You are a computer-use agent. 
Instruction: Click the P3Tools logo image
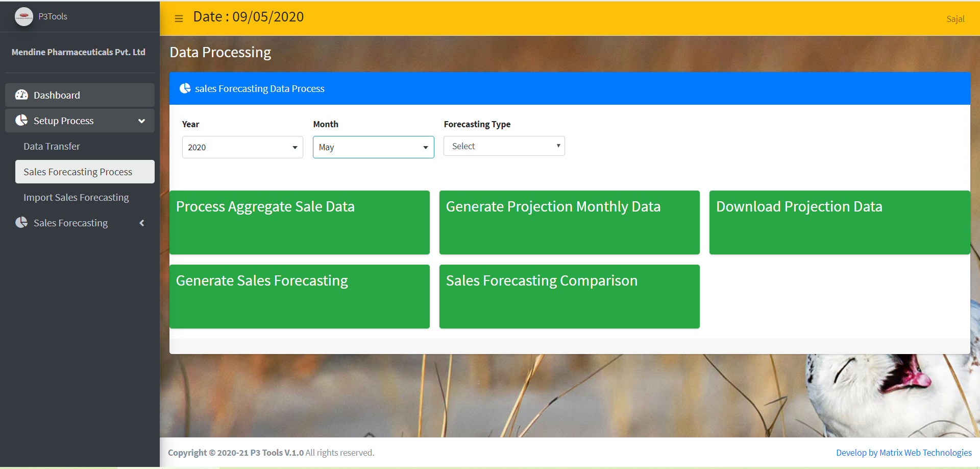23,16
